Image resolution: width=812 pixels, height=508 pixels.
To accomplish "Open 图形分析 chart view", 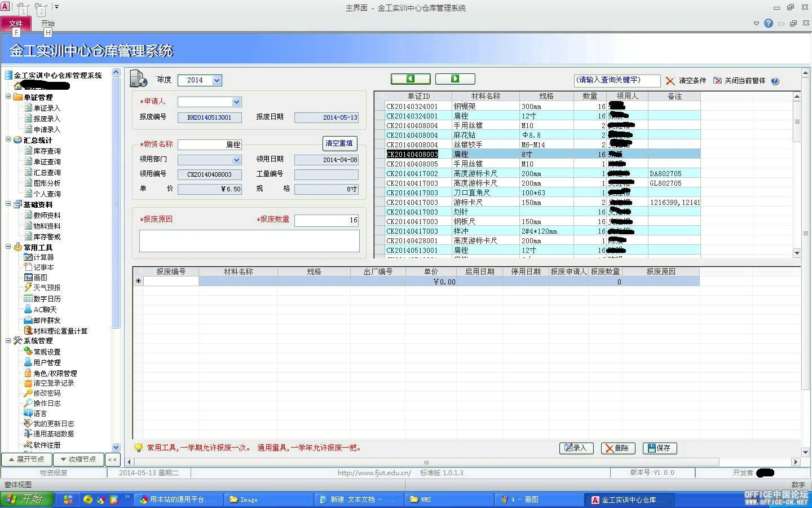I will tap(47, 183).
